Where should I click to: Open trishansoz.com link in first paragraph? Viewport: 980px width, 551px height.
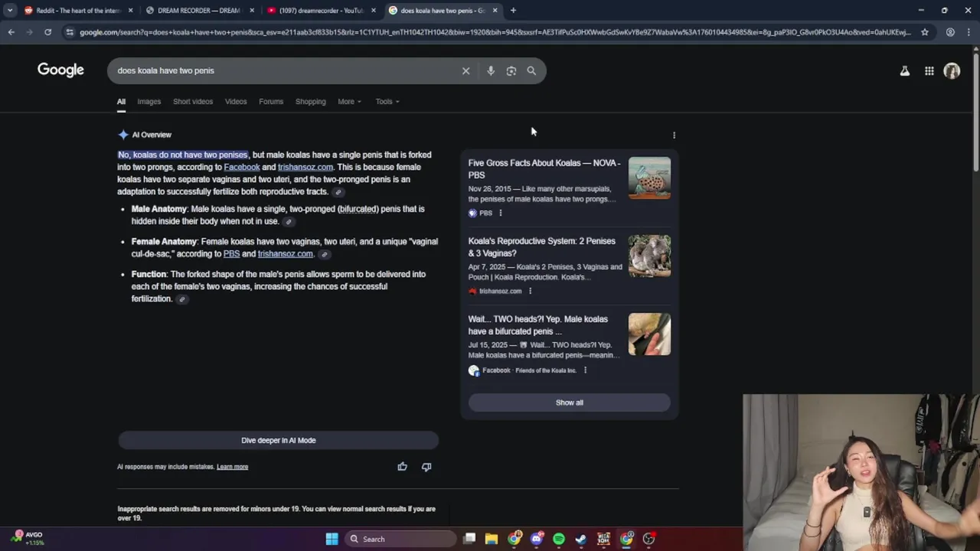[305, 167]
